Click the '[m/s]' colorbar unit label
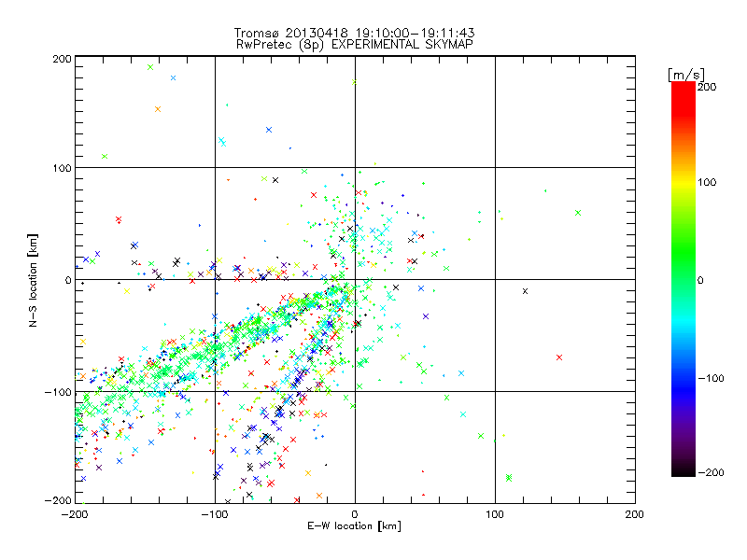Viewport: 747px width, 560px height. point(685,75)
